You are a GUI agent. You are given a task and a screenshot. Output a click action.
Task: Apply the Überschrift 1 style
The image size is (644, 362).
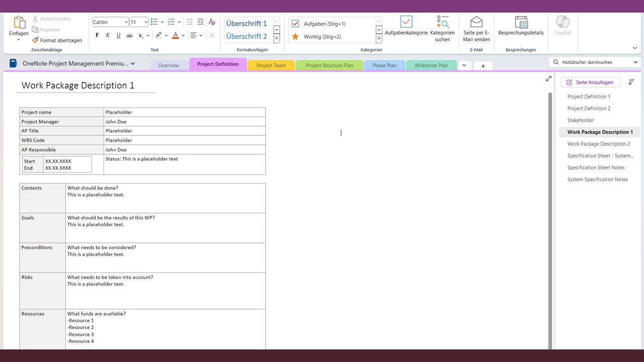247,23
